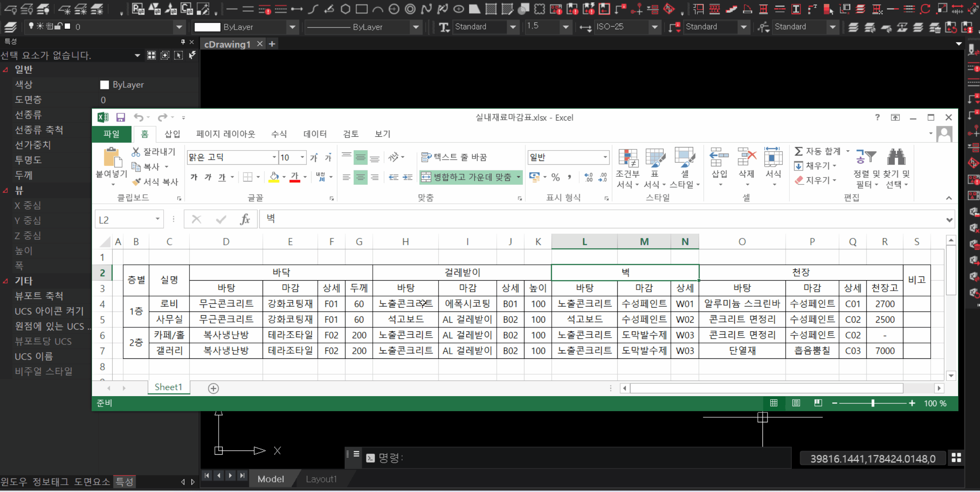Screen dimensions: 980x492
Task: Switch to Page Layout view icon
Action: (796, 403)
